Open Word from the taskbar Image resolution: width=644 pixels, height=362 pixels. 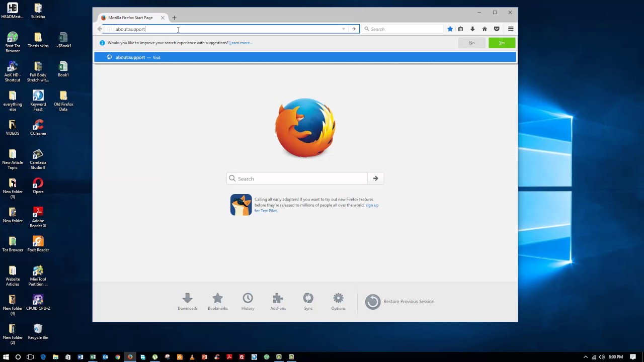(80, 357)
